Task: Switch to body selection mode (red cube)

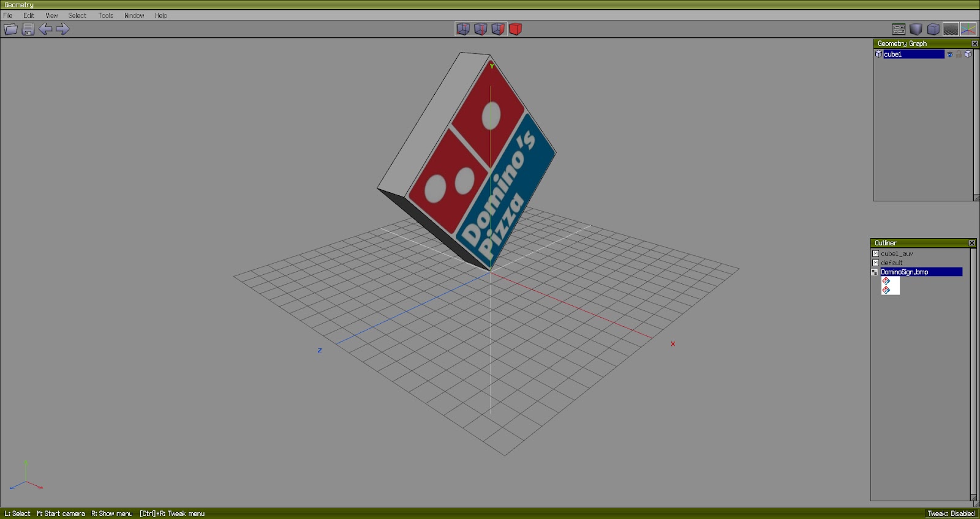Action: (516, 29)
